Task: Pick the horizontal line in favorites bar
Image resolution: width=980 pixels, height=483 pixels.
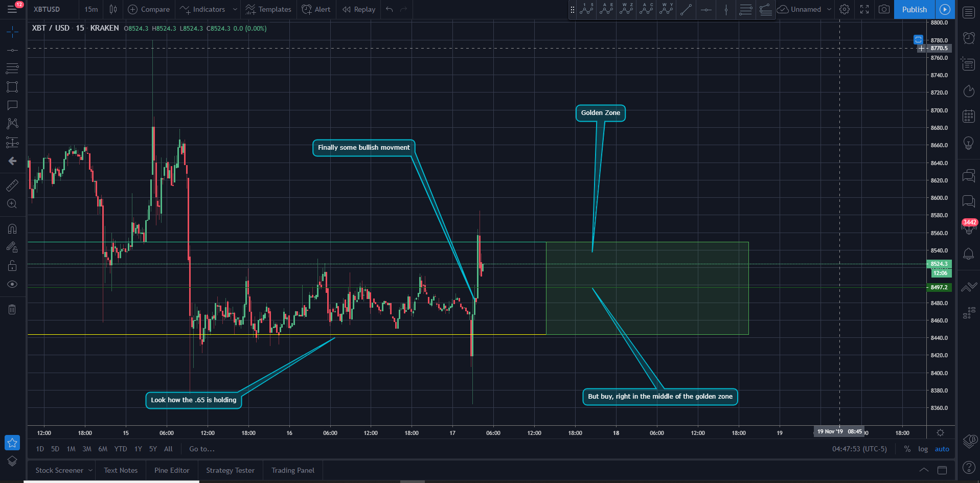Action: pyautogui.click(x=706, y=9)
